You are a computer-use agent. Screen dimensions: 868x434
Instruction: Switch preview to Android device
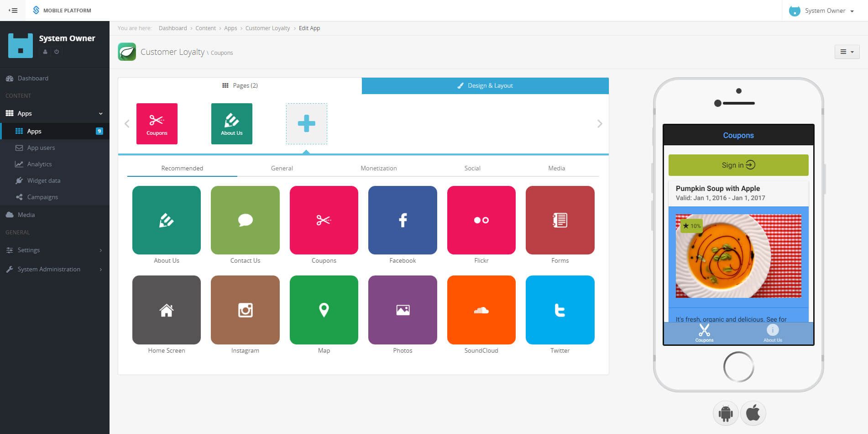click(x=725, y=413)
